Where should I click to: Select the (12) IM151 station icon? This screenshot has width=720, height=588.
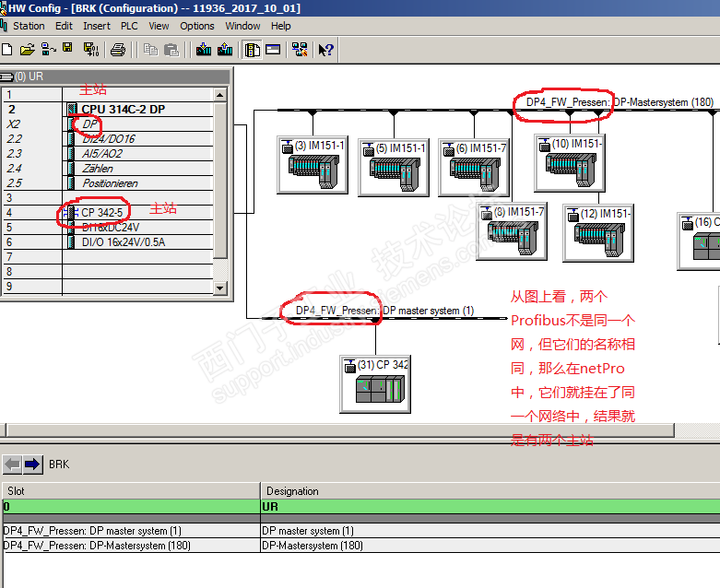[x=598, y=233]
